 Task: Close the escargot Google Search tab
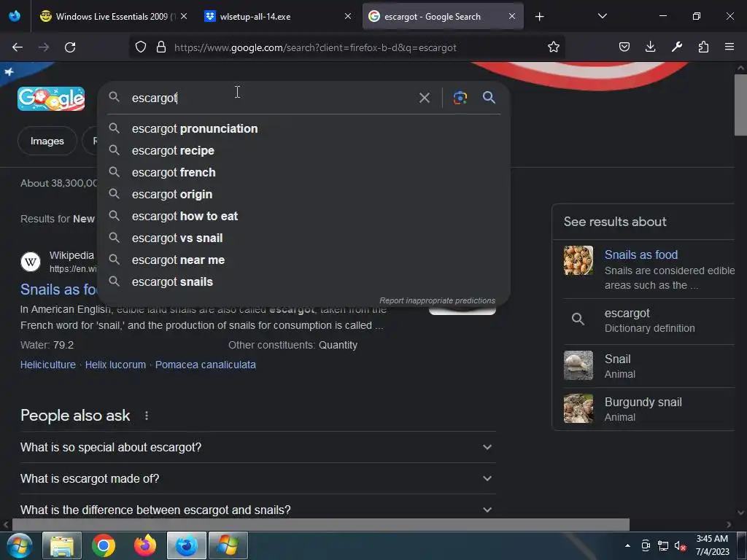pyautogui.click(x=511, y=17)
